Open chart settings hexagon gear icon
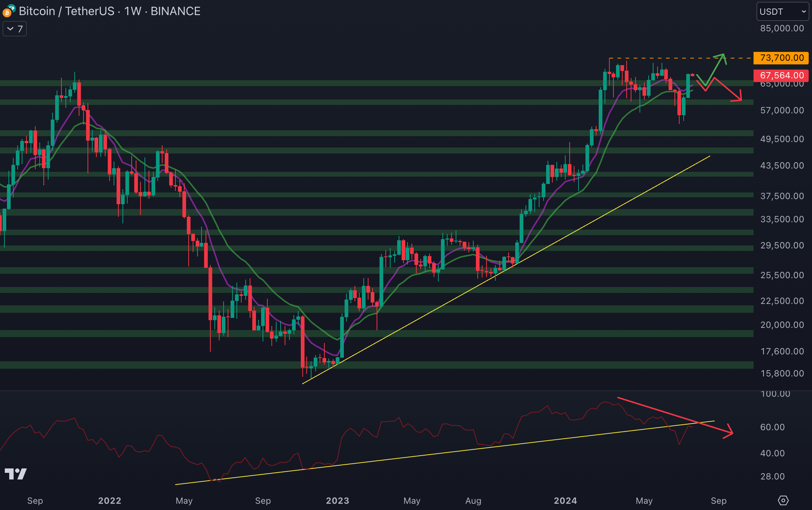This screenshot has height=510, width=812. tap(783, 500)
